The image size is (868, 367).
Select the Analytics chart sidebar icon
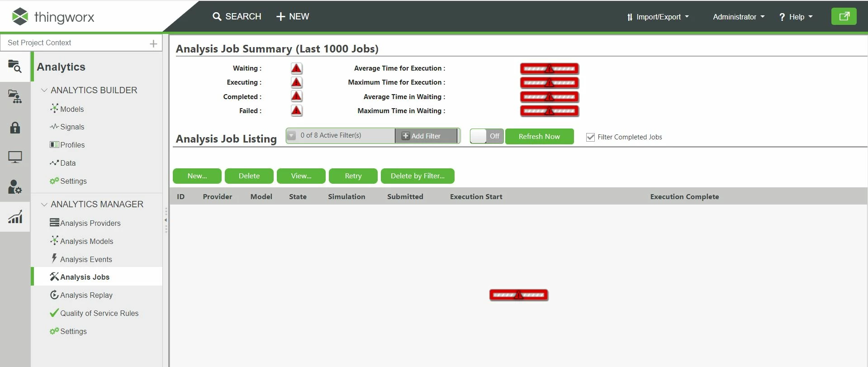tap(15, 217)
